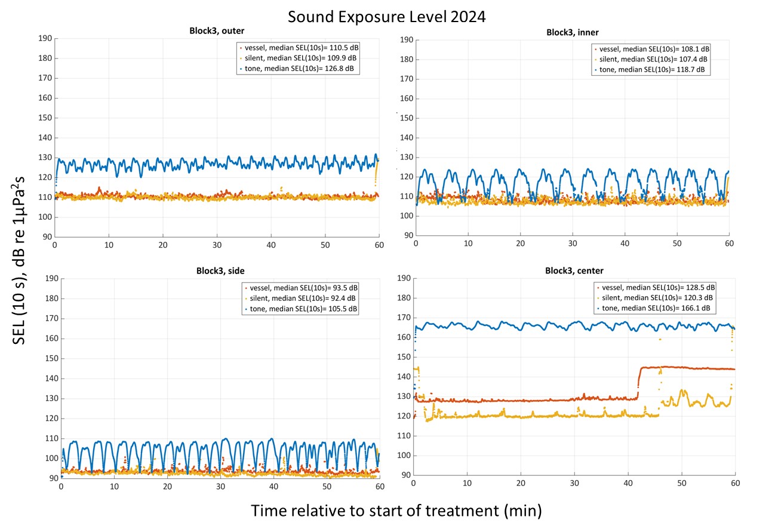The width and height of the screenshot is (775, 532).
Task: Click the 60 x-axis tick of Block3, inner
Action: click(729, 244)
